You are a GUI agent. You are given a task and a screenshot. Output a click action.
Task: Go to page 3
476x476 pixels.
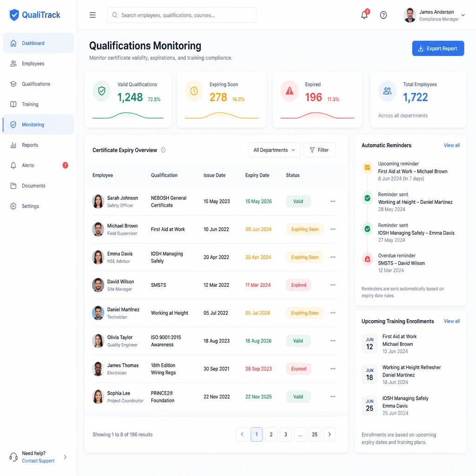286,435
